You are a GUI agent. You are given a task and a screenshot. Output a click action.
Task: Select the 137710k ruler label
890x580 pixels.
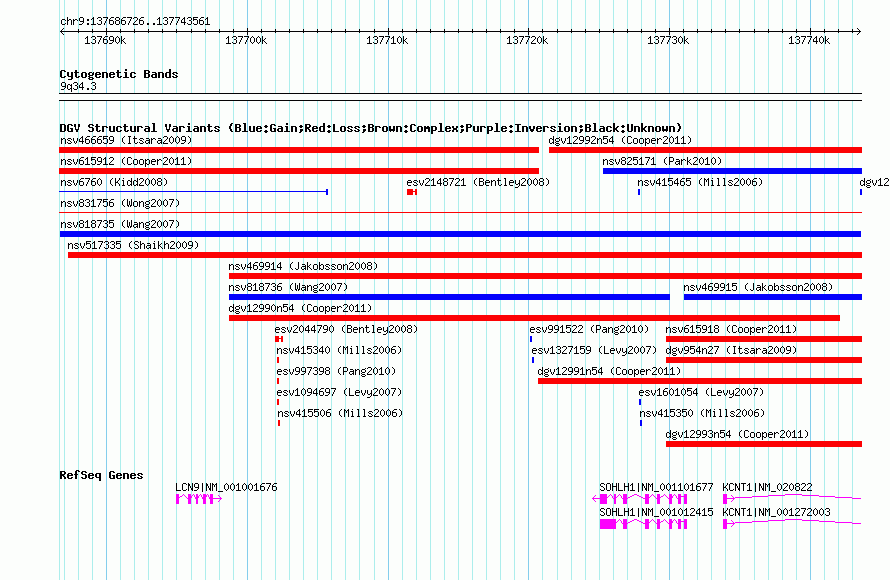coord(387,40)
